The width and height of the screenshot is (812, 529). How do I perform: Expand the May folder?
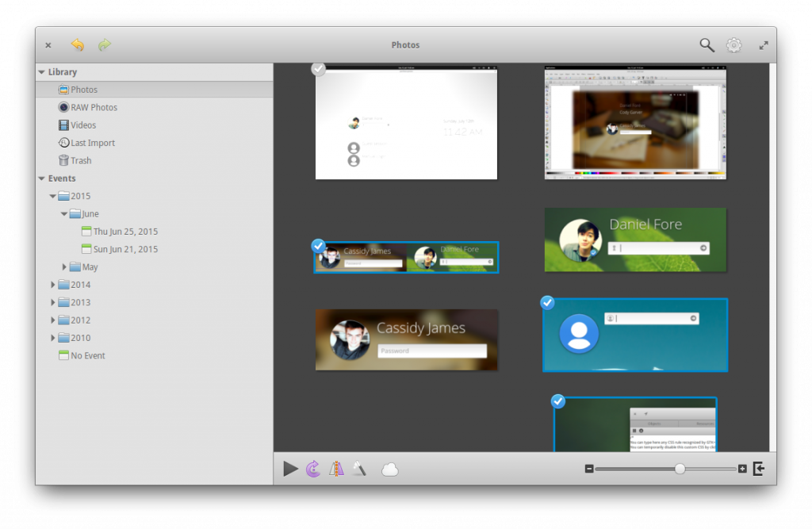(65, 267)
